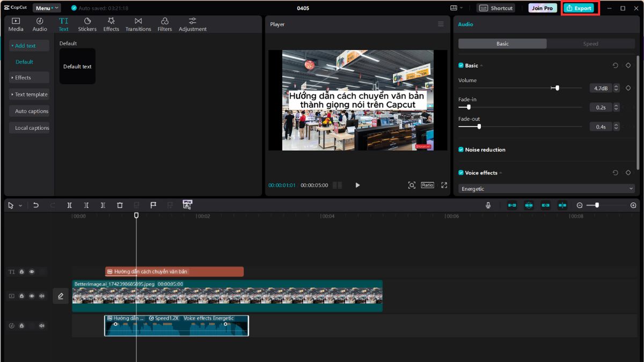Hide the main video track

click(32, 296)
